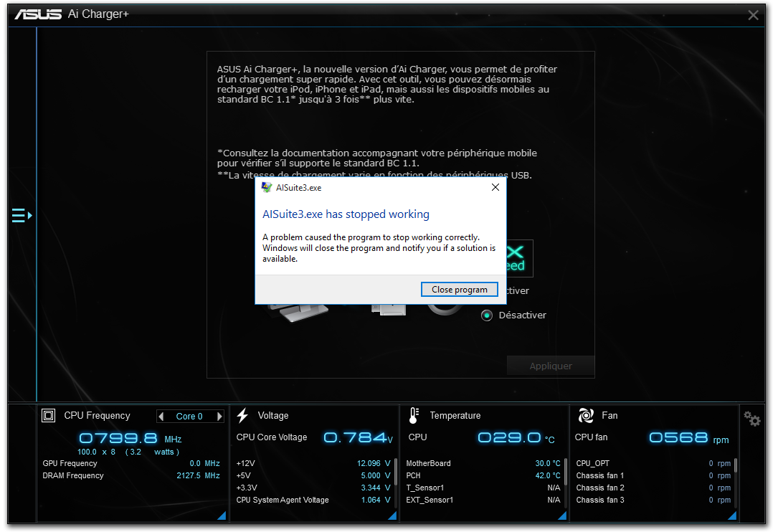Click the Core 0 selector label
The width and height of the screenshot is (773, 532).
pyautogui.click(x=189, y=417)
